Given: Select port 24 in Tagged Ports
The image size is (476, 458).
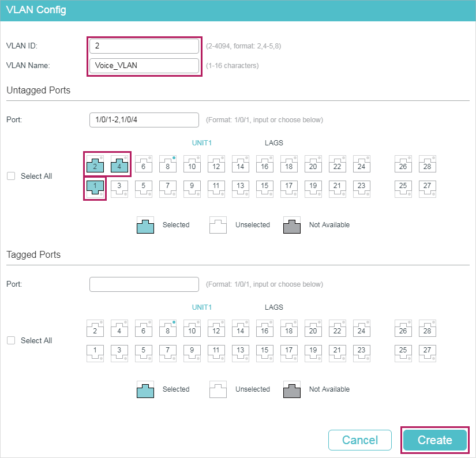Looking at the screenshot, I should pyautogui.click(x=362, y=329).
